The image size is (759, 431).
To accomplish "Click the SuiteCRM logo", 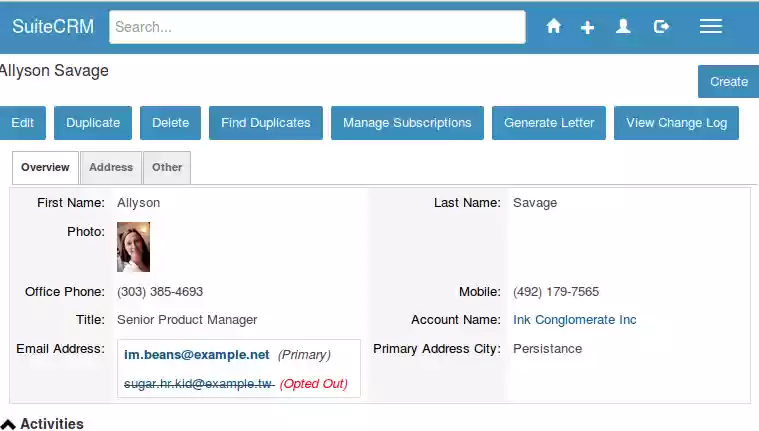I will click(x=53, y=27).
